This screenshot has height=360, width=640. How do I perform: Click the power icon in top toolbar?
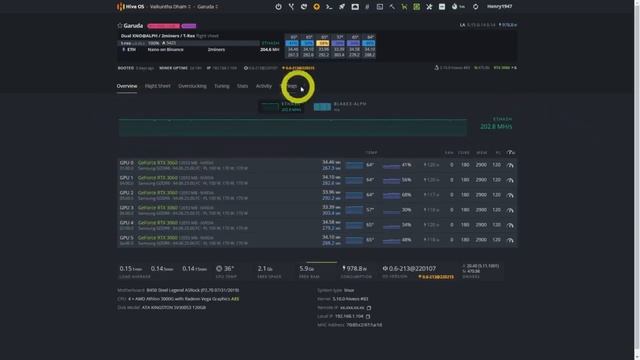pyautogui.click(x=278, y=7)
